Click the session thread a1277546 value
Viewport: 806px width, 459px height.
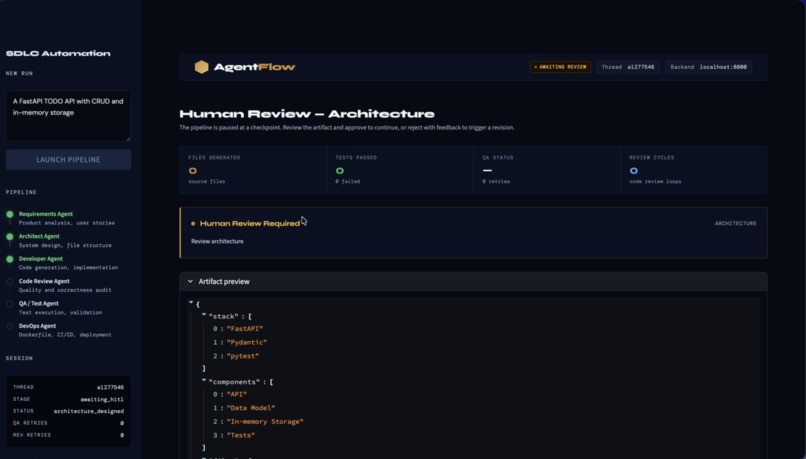111,388
